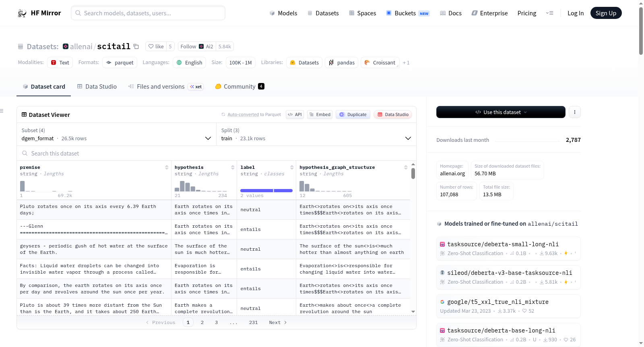Expand the Split train dropdown
Image resolution: width=644 pixels, height=347 pixels.
point(316,134)
